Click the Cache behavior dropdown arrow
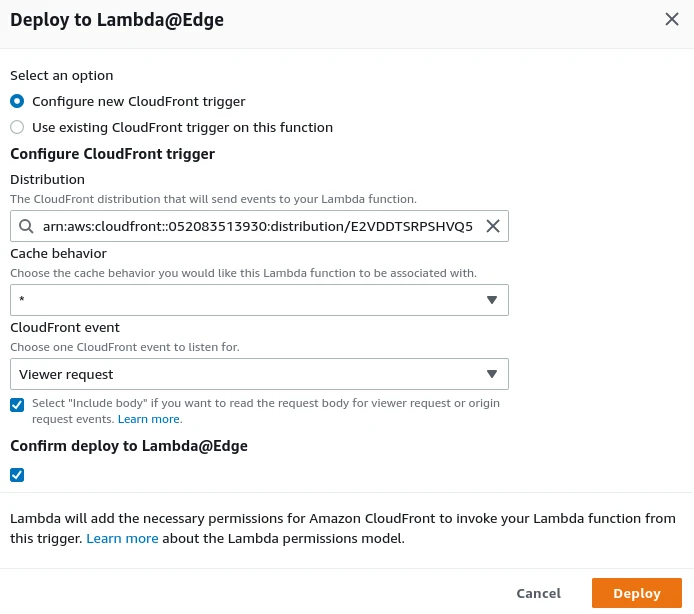Screen dimensions: 694x614 (x=491, y=300)
